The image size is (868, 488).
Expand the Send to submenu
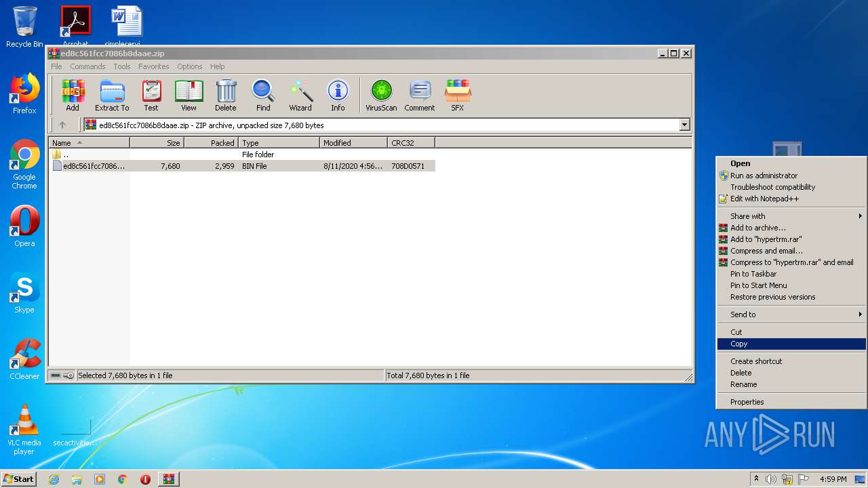coord(791,314)
